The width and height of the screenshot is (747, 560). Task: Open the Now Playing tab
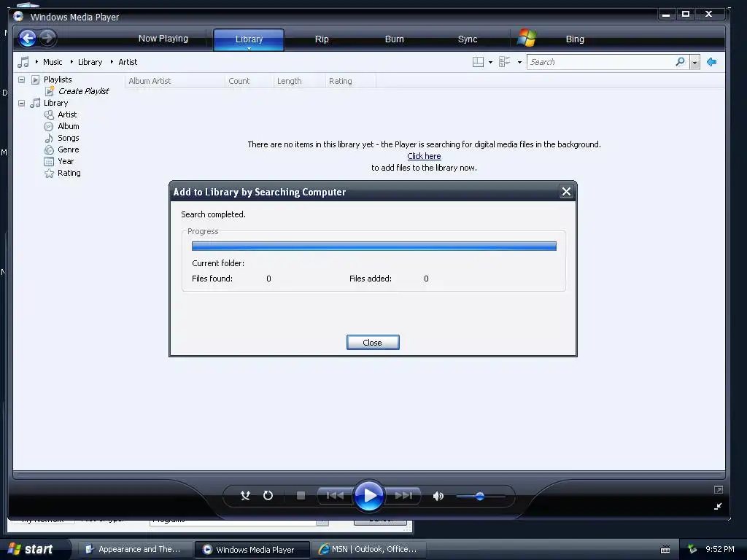pos(163,39)
